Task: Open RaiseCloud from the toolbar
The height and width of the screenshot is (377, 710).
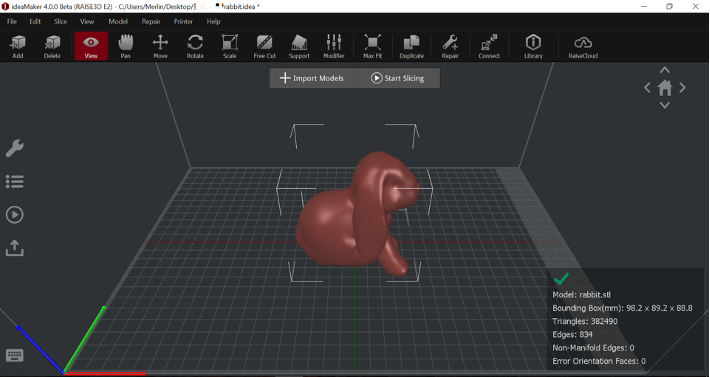Action: coord(583,46)
